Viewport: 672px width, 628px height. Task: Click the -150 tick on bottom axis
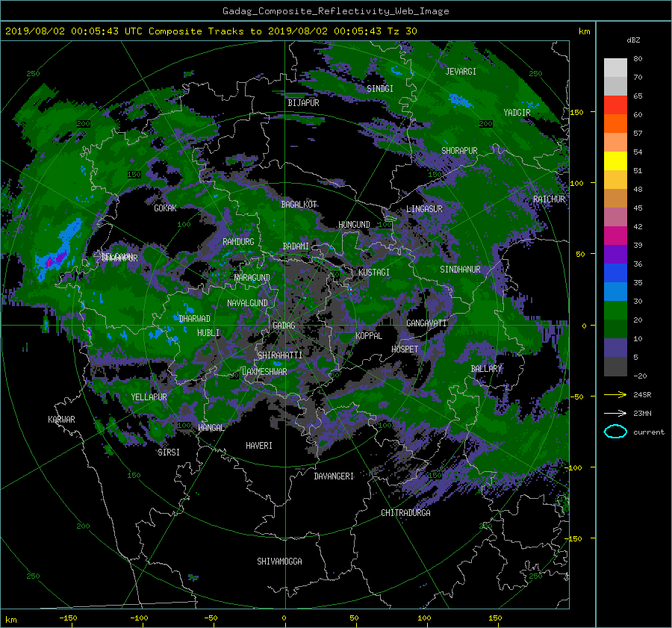point(68,618)
